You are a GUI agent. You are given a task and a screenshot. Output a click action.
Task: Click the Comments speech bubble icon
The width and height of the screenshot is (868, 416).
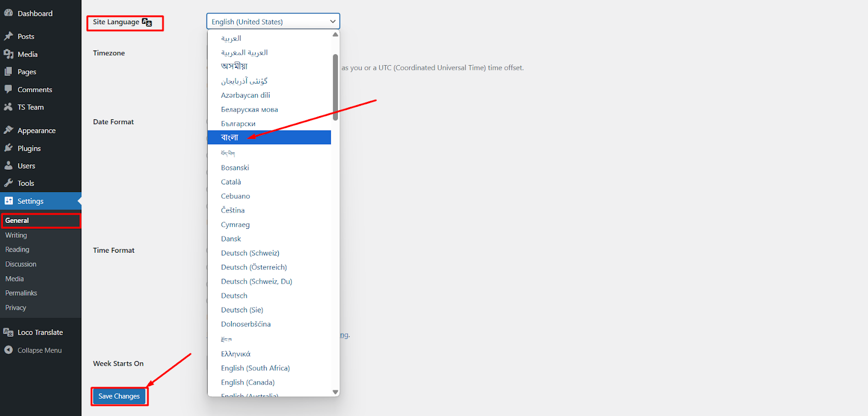[9, 89]
